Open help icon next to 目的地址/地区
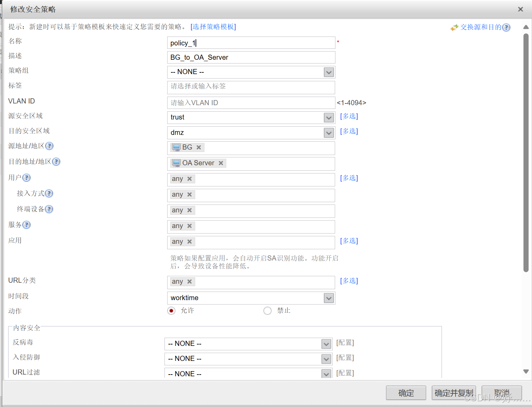Viewport: 532px width, 407px height. (x=56, y=162)
